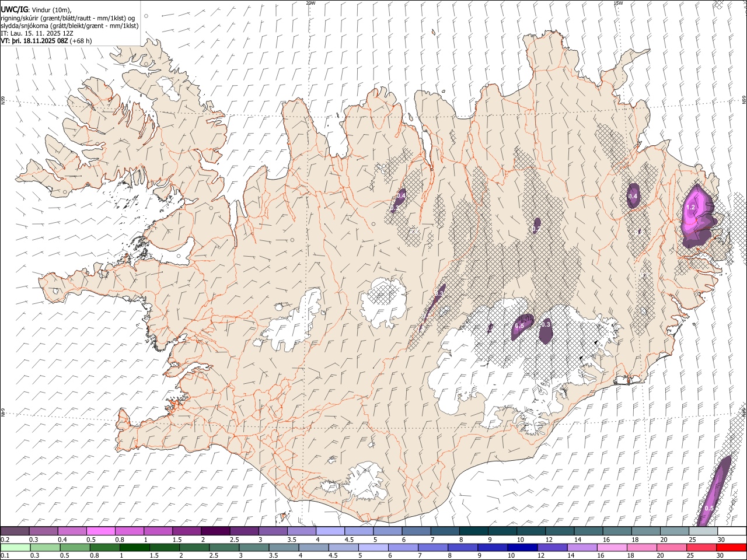
Task: Pick the bottom-row deep blue swatch at 10
Action: [x=522, y=547]
